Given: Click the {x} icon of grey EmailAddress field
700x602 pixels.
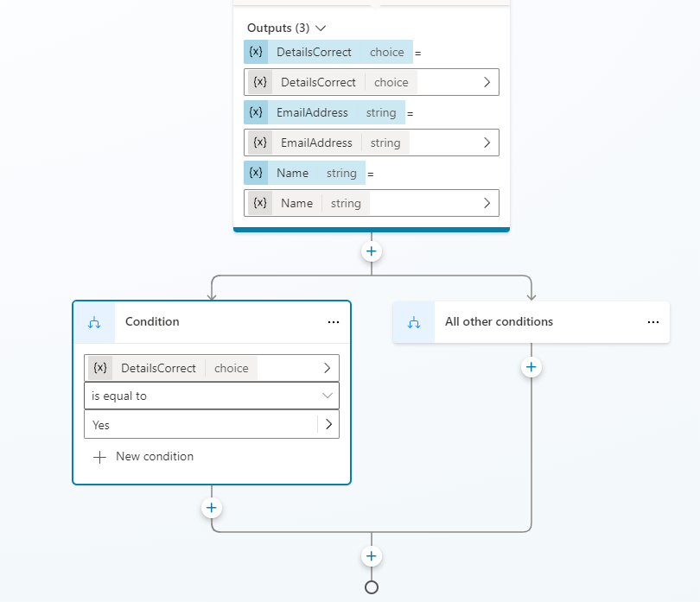Looking at the screenshot, I should click(x=260, y=143).
